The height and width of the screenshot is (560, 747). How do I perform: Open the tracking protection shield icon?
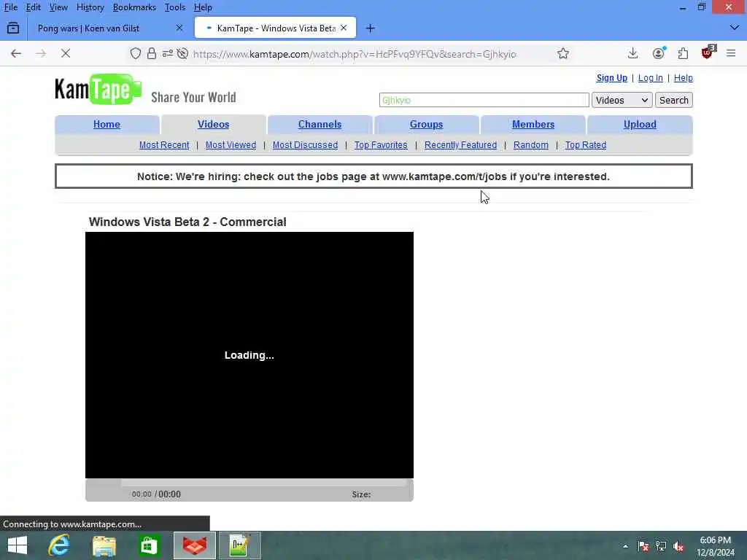coord(135,53)
